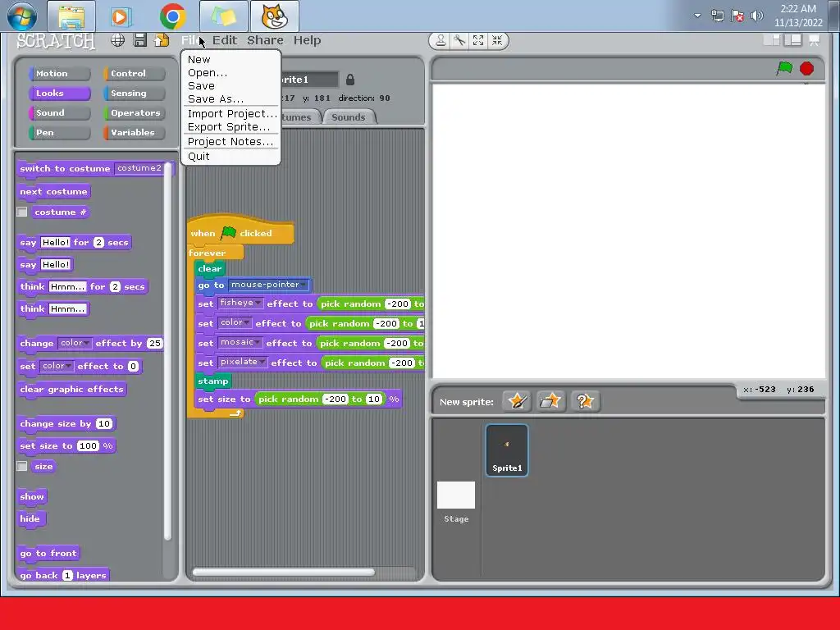The image size is (840, 630).
Task: Select the Pen block category
Action: [59, 133]
